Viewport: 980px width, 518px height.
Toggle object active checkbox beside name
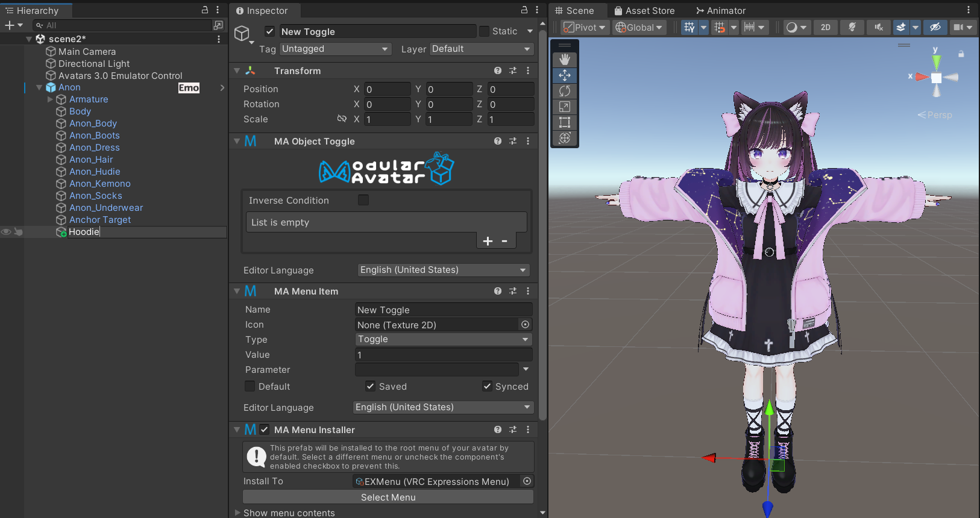pyautogui.click(x=270, y=31)
